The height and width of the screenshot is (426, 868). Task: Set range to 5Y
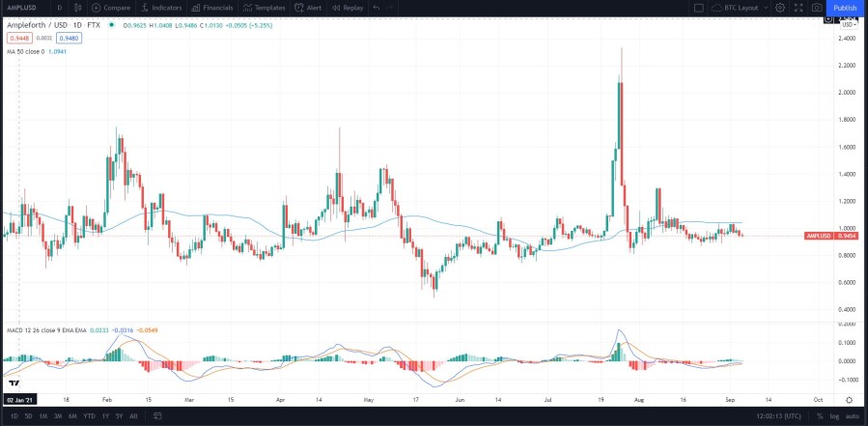point(119,415)
